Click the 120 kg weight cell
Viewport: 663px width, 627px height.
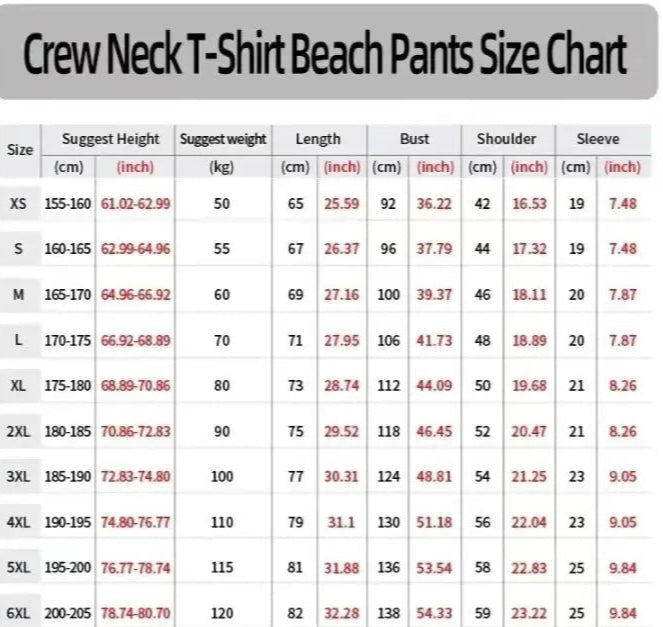(x=222, y=612)
